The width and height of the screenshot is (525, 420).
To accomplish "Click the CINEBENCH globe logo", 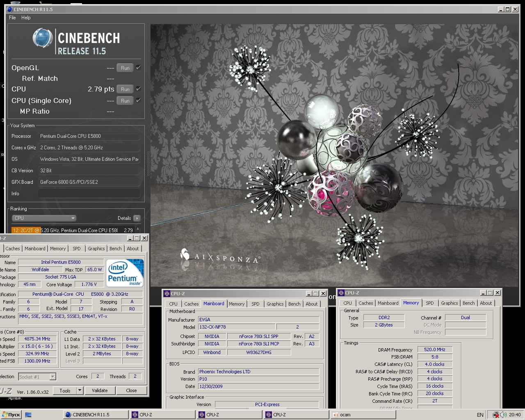I will point(43,39).
